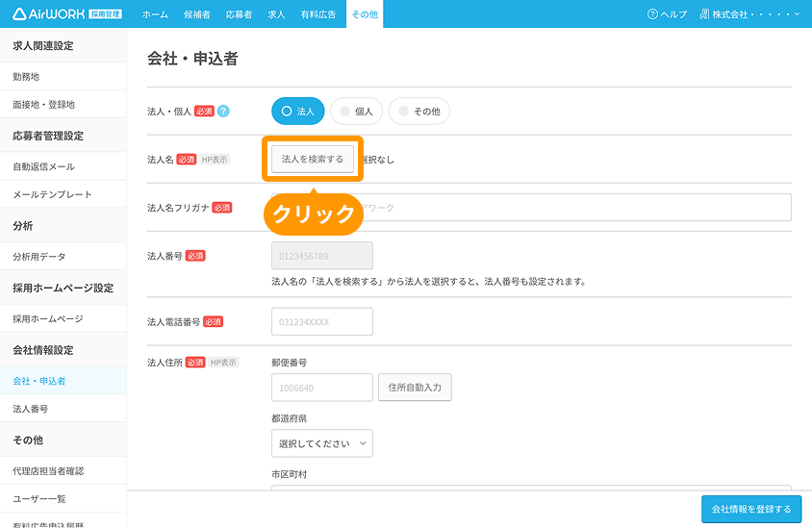Screen dimensions: 812x528
Task: Click the AirWORK logo
Action: (66, 14)
